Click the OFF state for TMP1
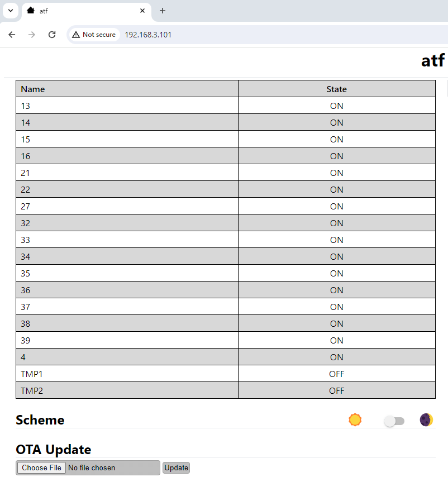Screen dimensions: 448x477 336,374
